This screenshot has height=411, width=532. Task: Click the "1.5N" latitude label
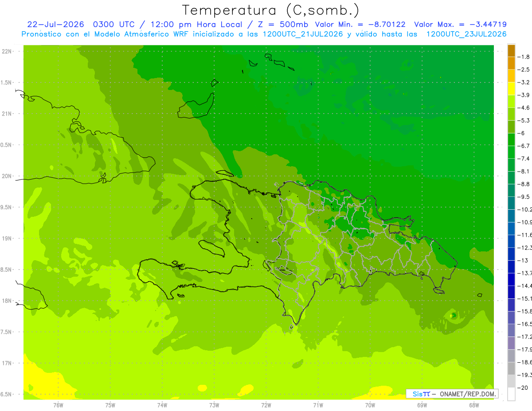pos(7,82)
